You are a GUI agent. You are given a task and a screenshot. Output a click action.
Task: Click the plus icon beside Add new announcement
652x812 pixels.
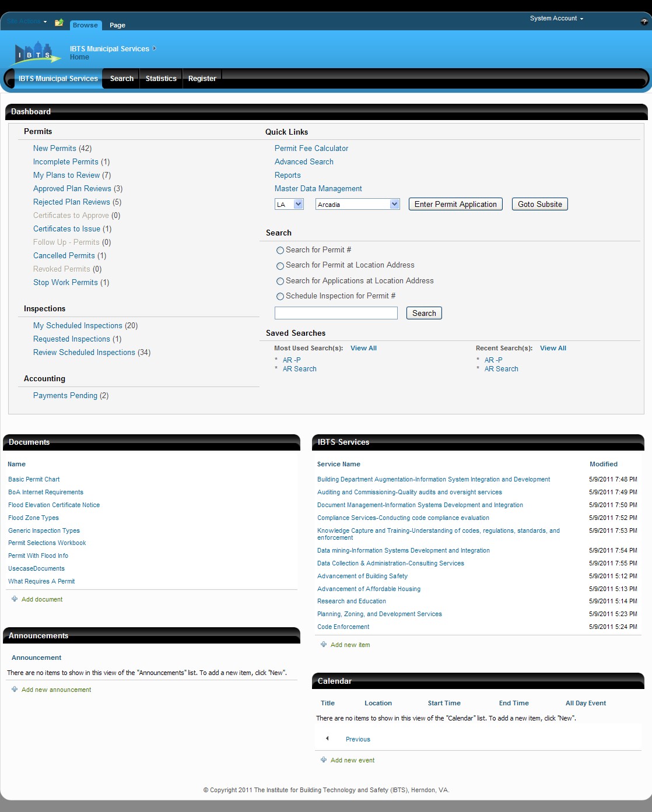coord(15,689)
